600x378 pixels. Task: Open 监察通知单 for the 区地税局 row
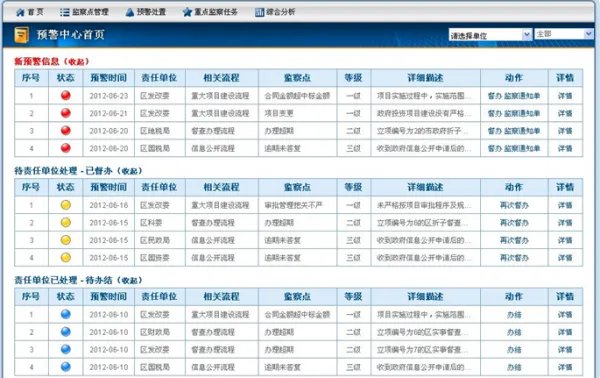click(x=522, y=131)
